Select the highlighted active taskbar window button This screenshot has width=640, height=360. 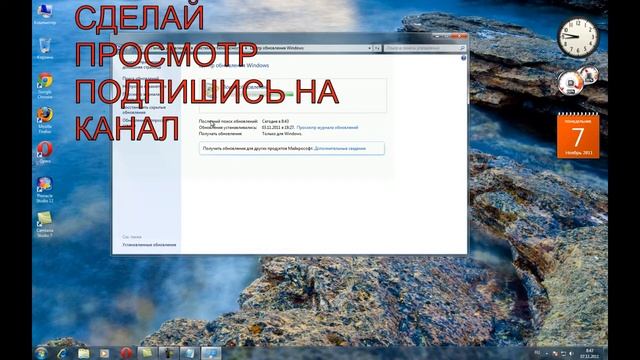(x=211, y=353)
